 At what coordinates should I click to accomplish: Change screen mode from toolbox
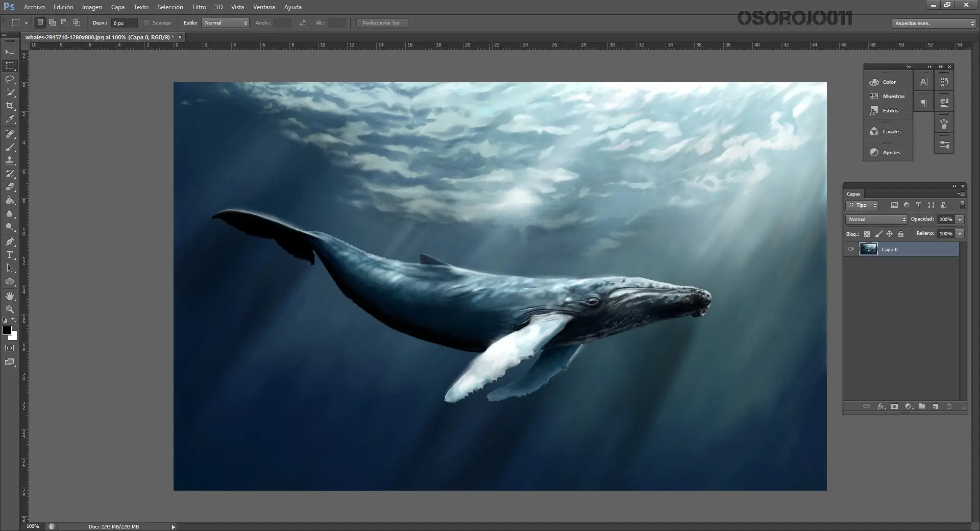tap(10, 362)
